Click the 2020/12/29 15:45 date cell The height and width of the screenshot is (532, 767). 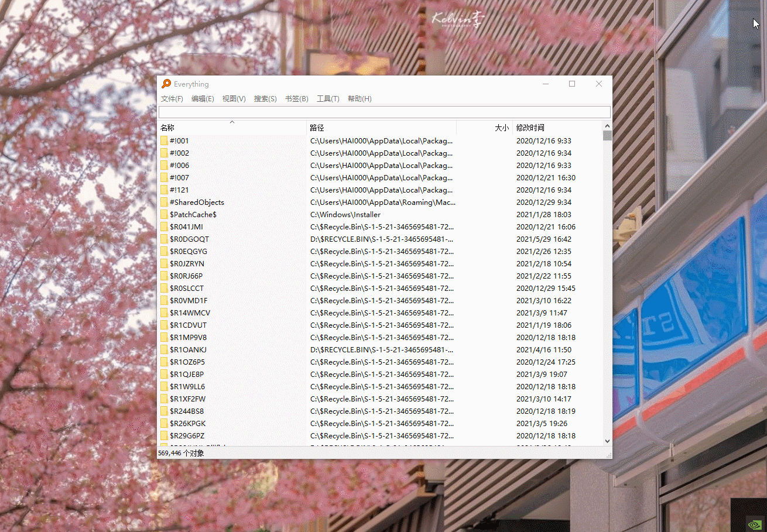pyautogui.click(x=546, y=288)
